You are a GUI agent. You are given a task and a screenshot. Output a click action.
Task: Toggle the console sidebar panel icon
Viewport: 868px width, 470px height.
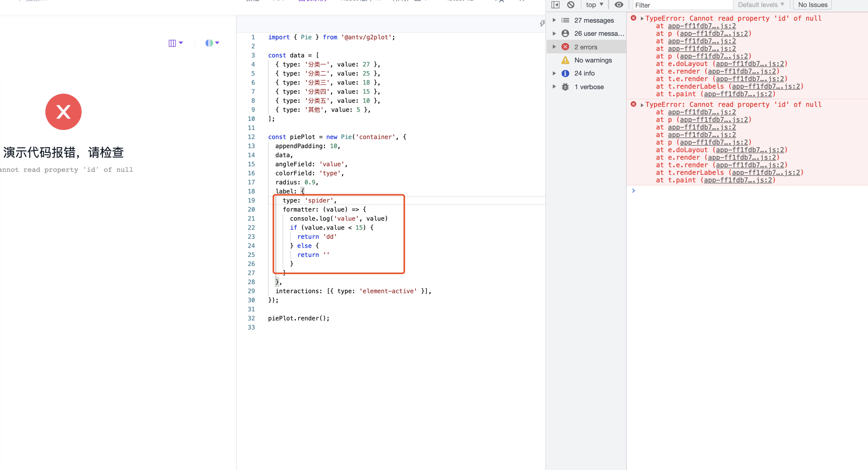[x=555, y=5]
